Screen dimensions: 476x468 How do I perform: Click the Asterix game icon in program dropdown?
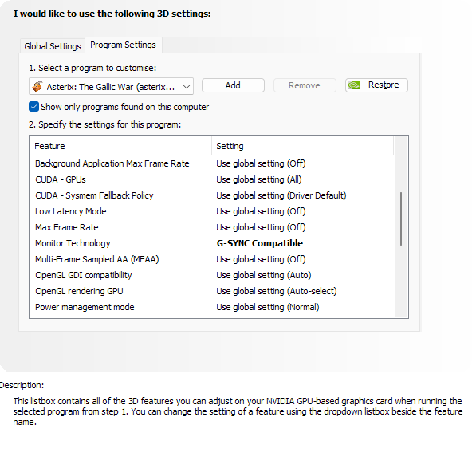pos(37,86)
